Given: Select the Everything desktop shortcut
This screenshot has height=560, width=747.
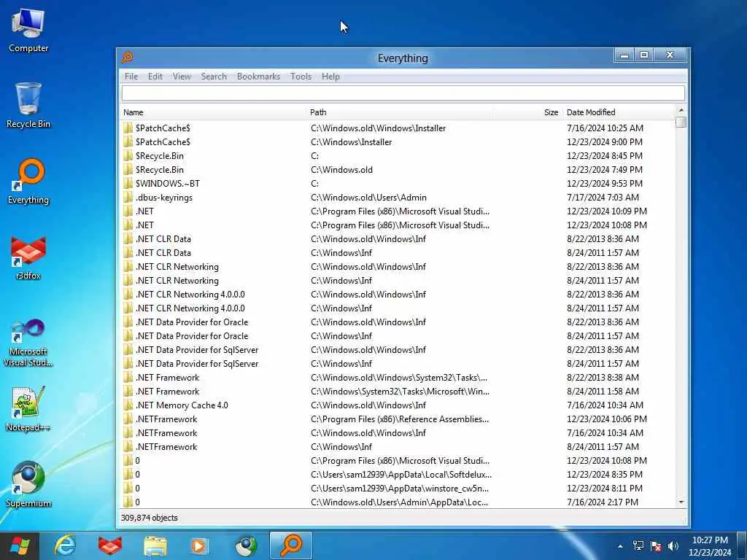Looking at the screenshot, I should pyautogui.click(x=28, y=182).
